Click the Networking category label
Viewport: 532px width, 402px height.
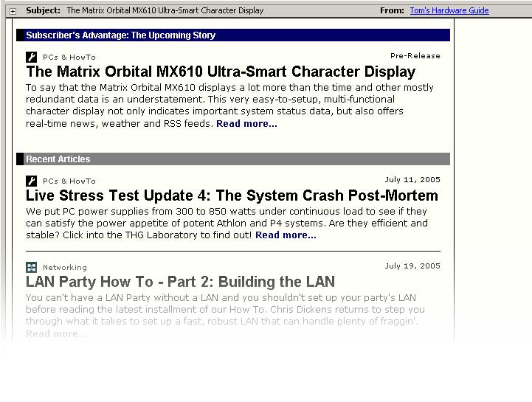point(65,268)
